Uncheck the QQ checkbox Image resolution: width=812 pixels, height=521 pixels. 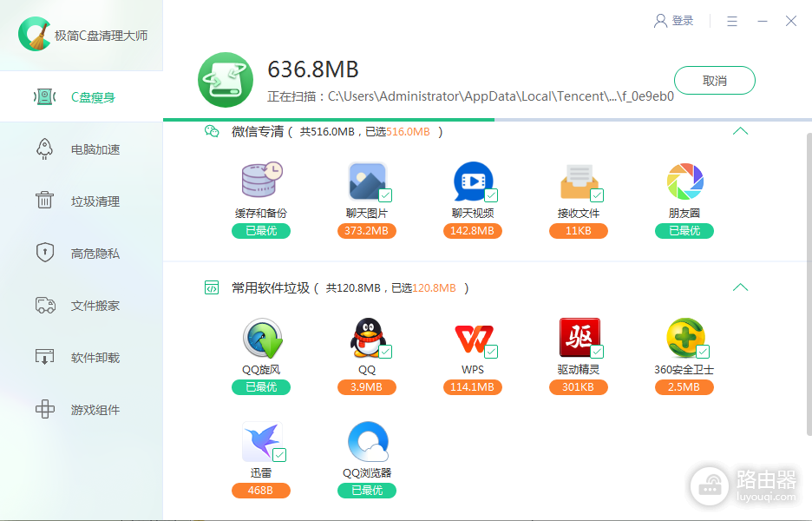click(x=385, y=352)
